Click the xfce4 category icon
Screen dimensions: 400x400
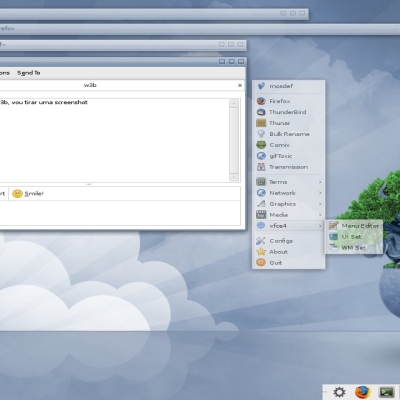click(261, 226)
